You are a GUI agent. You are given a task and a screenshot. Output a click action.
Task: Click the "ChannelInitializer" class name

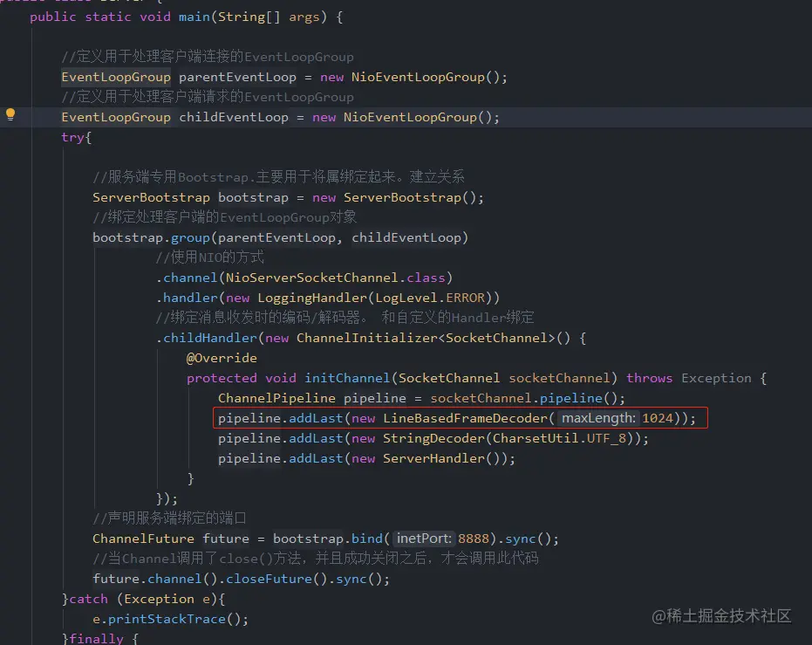(367, 339)
